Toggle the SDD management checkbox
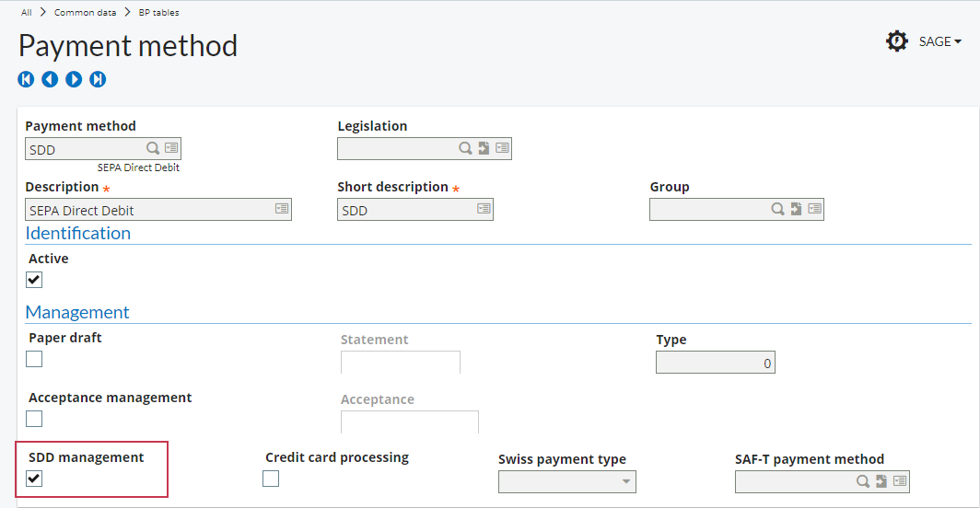Image resolution: width=980 pixels, height=508 pixels. point(34,479)
